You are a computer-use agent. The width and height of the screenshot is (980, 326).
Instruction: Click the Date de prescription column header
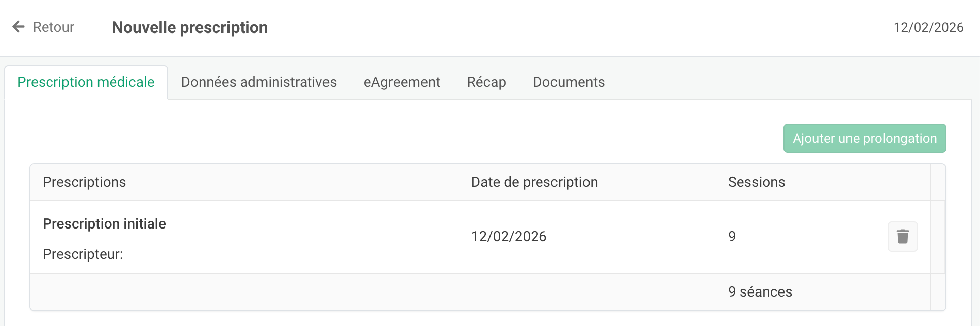click(534, 182)
